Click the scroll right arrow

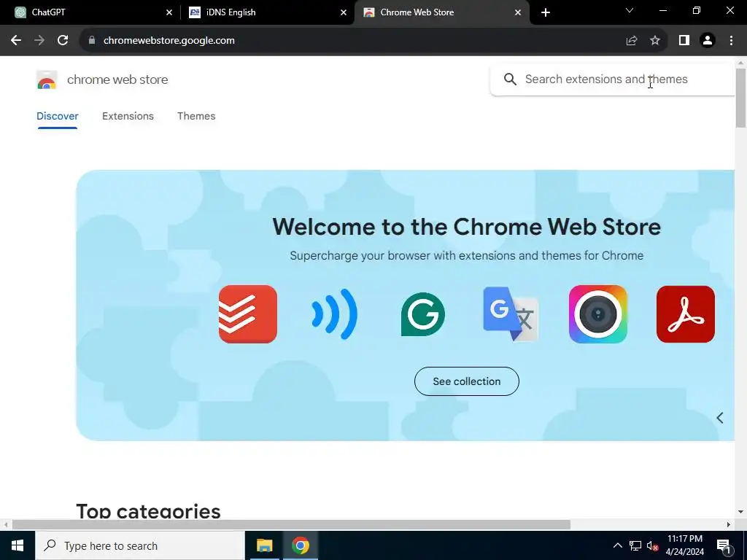click(728, 525)
